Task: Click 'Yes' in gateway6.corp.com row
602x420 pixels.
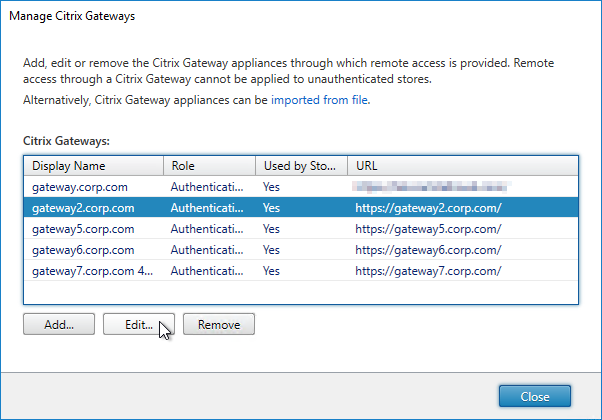Action: coord(271,250)
